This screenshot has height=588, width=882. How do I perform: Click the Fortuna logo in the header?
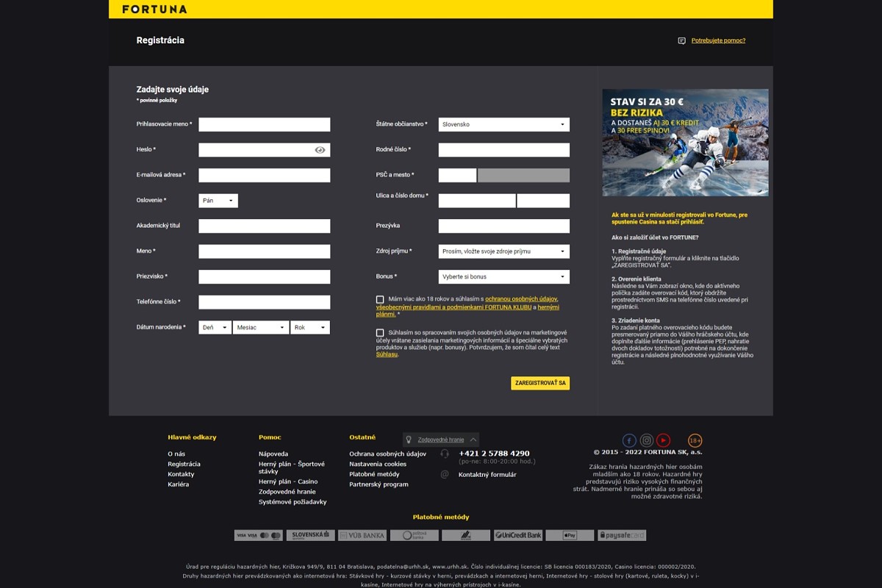click(154, 10)
